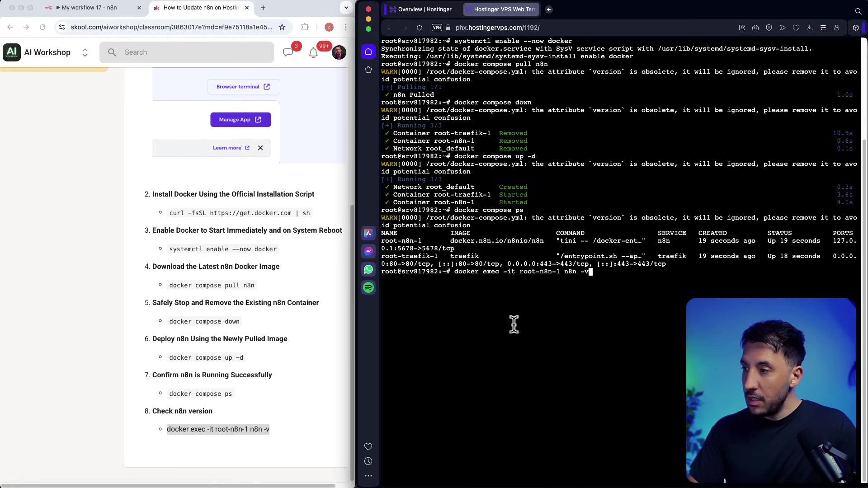Open the Opera profile account icon
The height and width of the screenshot is (488, 868).
point(837,28)
